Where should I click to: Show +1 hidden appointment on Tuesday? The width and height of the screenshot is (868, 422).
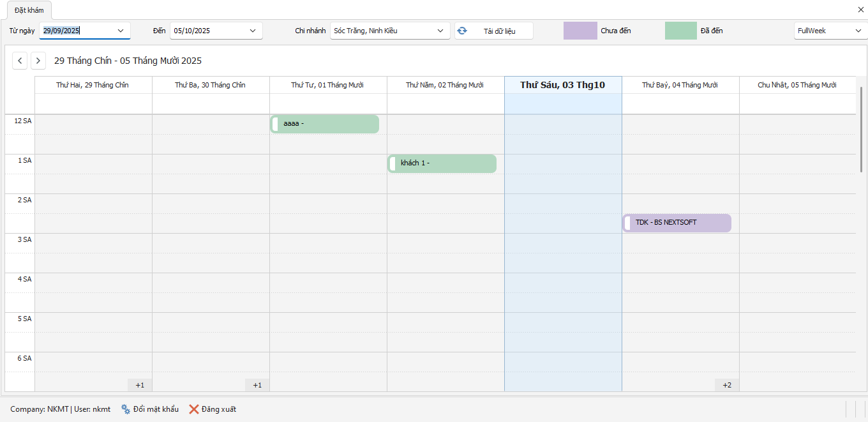[257, 385]
